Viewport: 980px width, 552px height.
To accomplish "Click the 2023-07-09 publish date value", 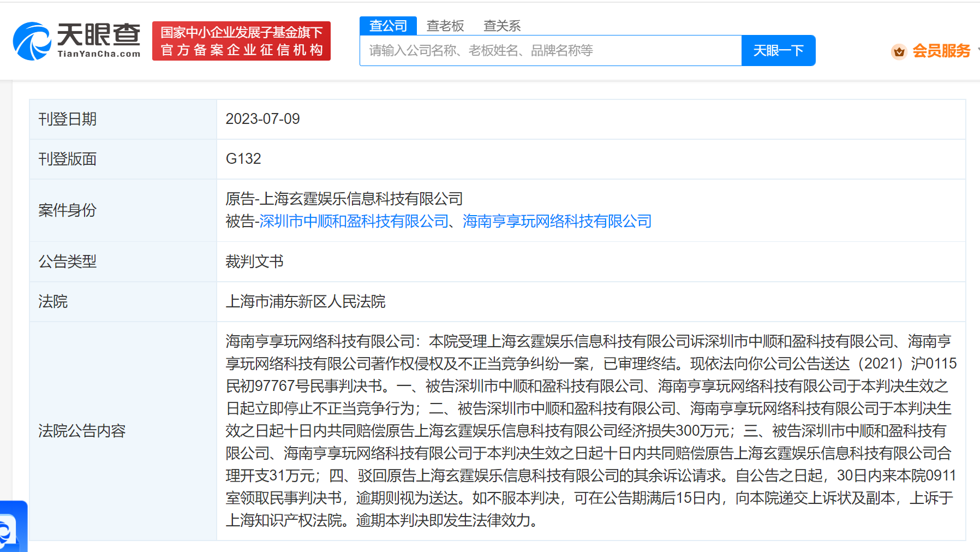I will [x=262, y=119].
